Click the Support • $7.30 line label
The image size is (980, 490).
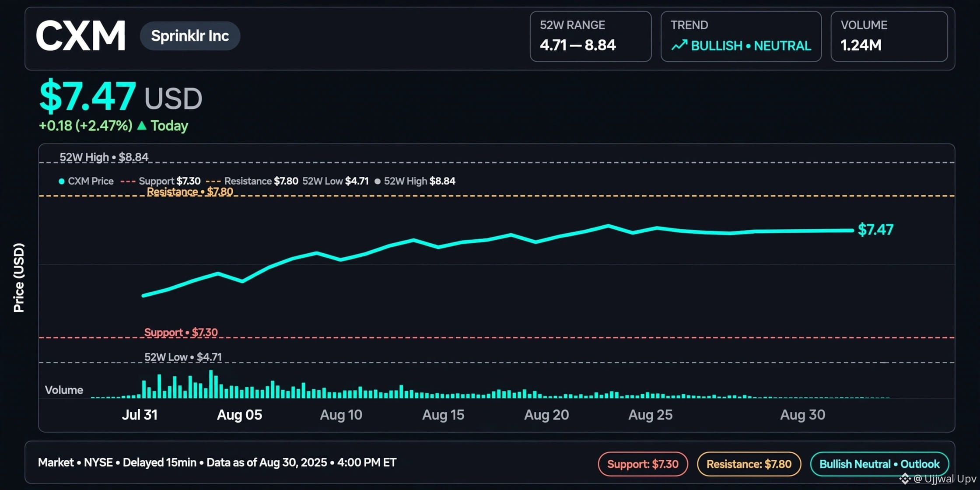tap(181, 332)
